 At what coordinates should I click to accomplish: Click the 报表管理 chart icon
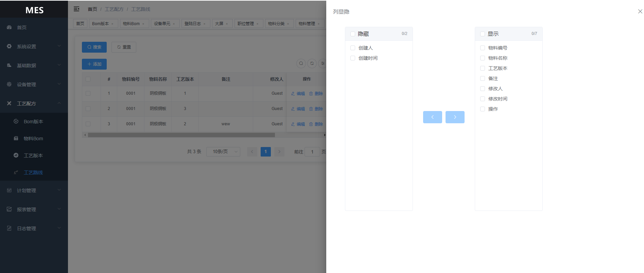click(x=9, y=209)
